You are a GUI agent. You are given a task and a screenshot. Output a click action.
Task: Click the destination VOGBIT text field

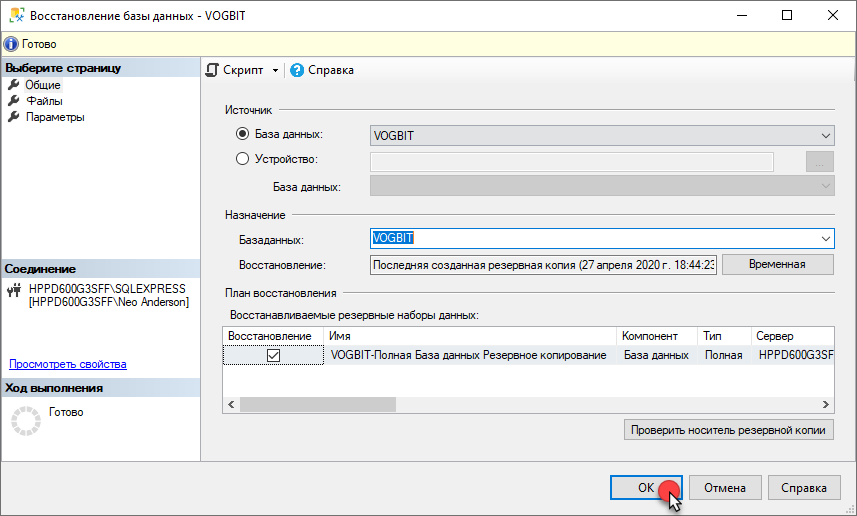(594, 238)
